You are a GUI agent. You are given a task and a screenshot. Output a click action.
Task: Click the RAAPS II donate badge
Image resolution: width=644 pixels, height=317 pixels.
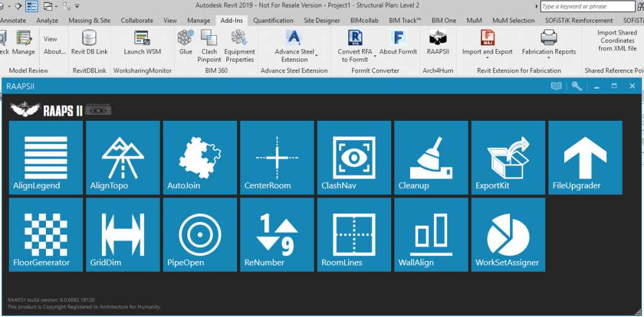point(98,109)
